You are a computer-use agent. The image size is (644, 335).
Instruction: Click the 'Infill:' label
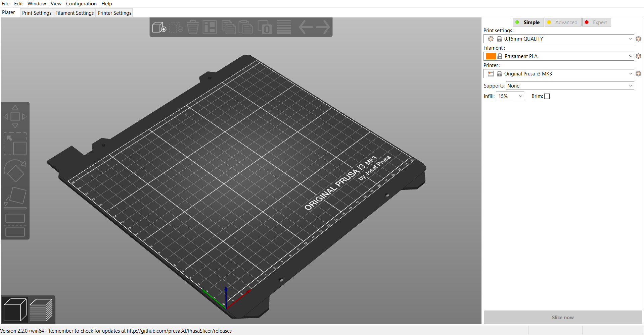[489, 96]
